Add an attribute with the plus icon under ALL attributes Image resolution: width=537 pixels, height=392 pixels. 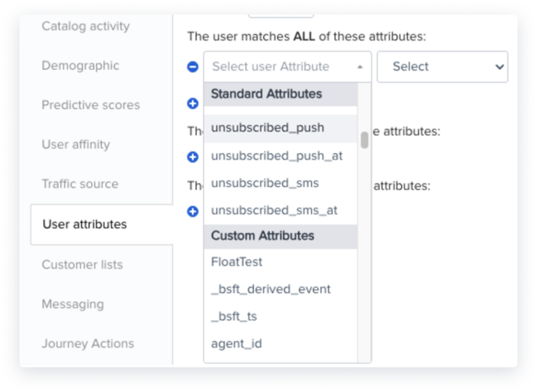click(193, 103)
